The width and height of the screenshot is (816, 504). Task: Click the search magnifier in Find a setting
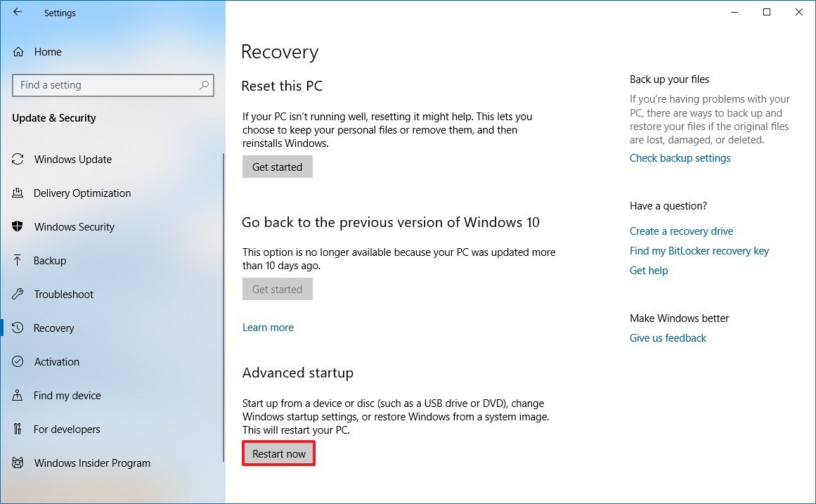204,85
